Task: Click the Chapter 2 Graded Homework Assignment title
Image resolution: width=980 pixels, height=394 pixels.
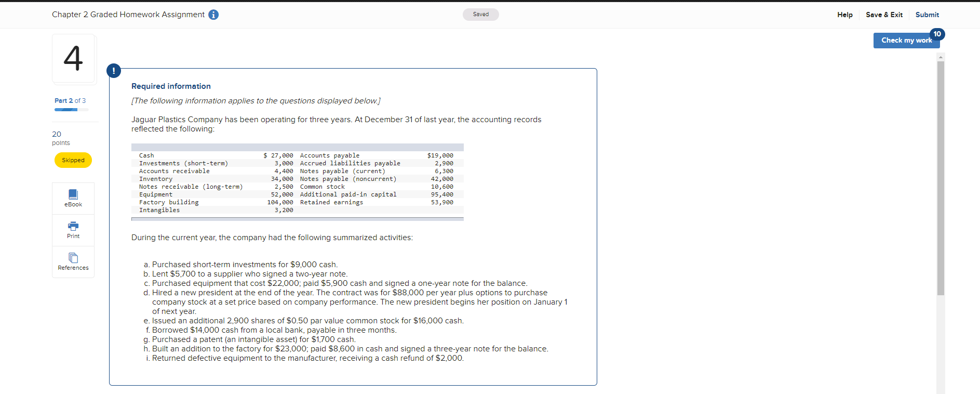Action: pyautogui.click(x=128, y=15)
